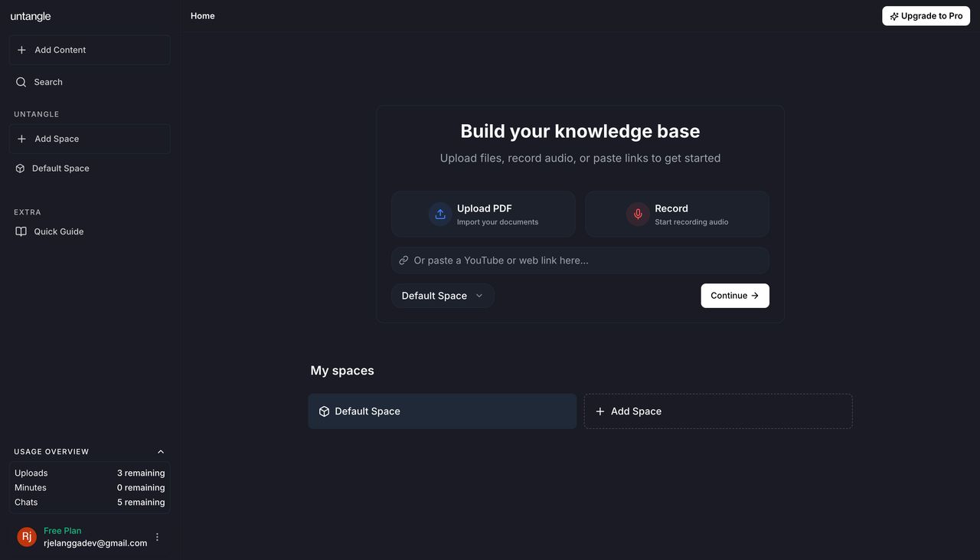This screenshot has height=560, width=980.
Task: Click the Record microphone icon
Action: pyautogui.click(x=638, y=215)
